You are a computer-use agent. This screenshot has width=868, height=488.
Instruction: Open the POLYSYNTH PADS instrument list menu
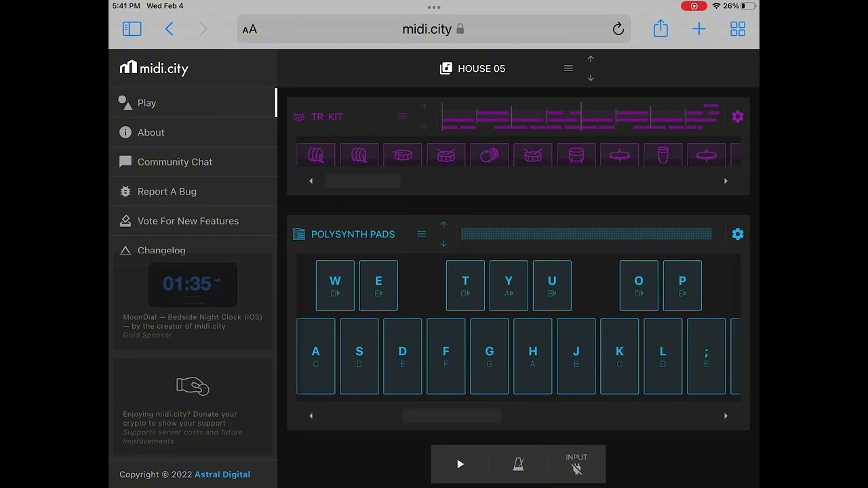[x=421, y=234]
